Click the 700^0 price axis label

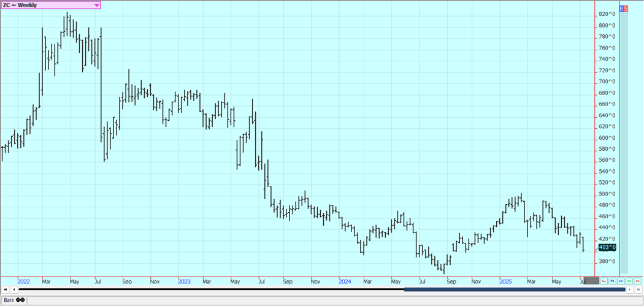tap(607, 82)
